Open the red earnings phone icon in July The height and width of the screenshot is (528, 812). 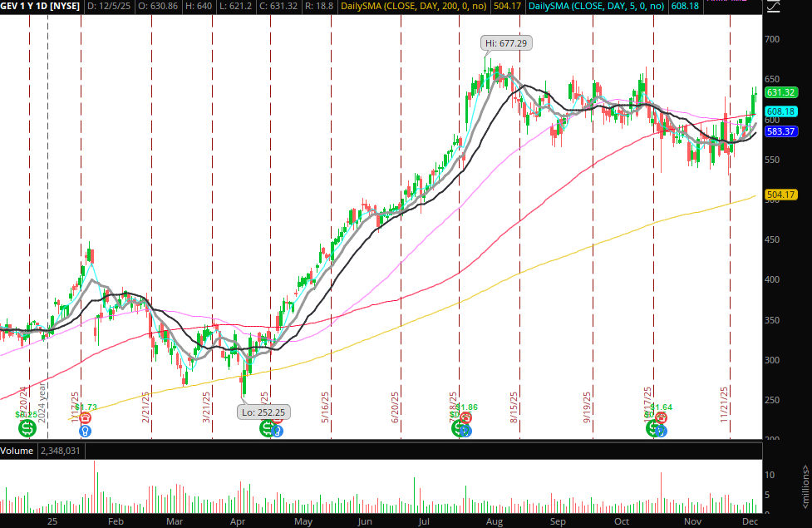[466, 418]
